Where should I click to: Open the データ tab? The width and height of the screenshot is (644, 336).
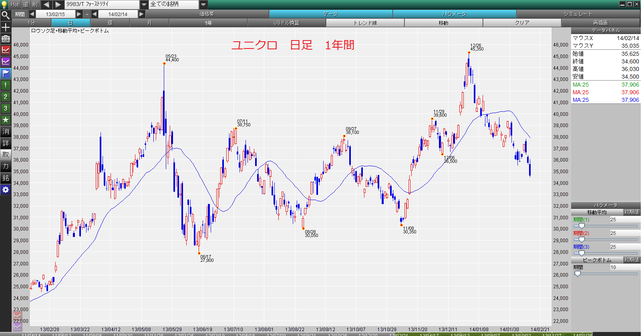331,14
